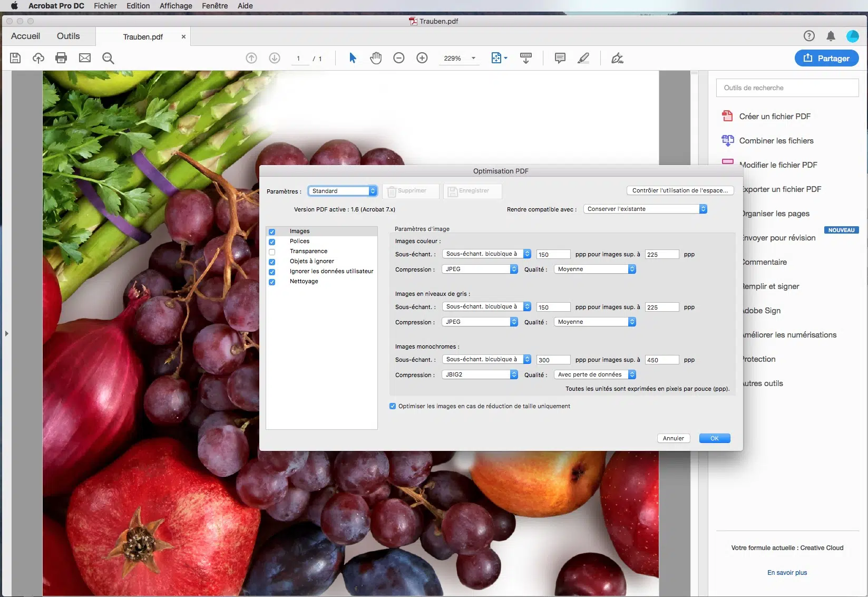This screenshot has height=597, width=868.
Task: Open notifications bell icon
Action: click(x=831, y=36)
